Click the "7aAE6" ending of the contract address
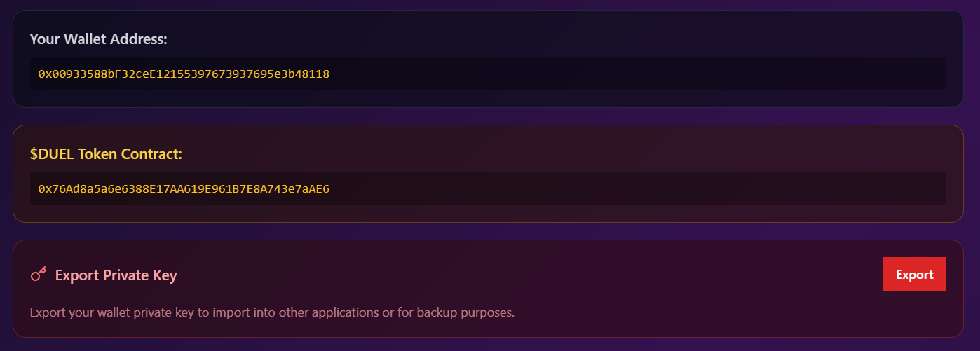The height and width of the screenshot is (351, 980). point(312,188)
